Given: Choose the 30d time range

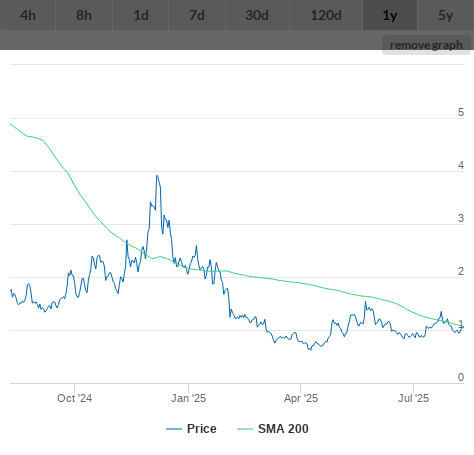Looking at the screenshot, I should click(257, 15).
